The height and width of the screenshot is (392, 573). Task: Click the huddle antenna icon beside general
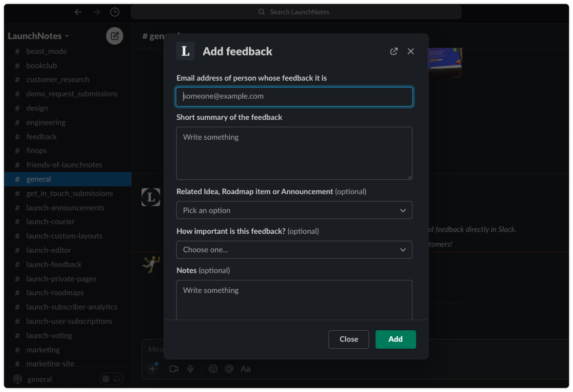[x=18, y=379]
